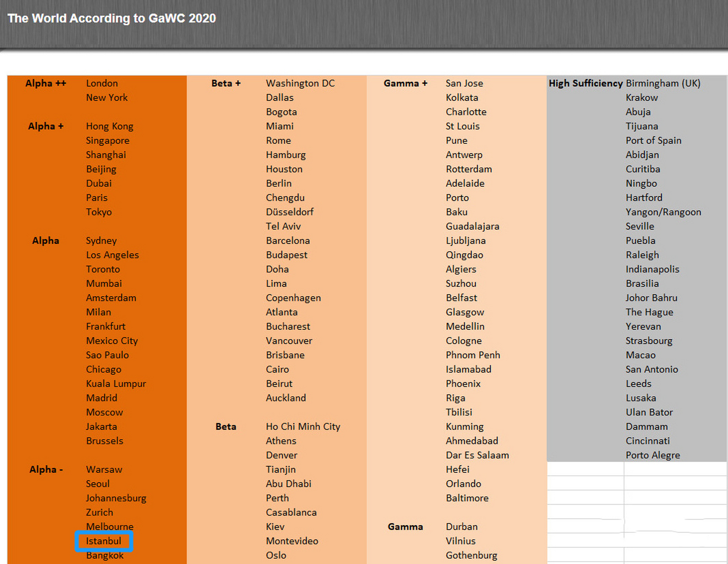The image size is (728, 564).
Task: Click the Alpha - category heading
Action: (x=46, y=469)
